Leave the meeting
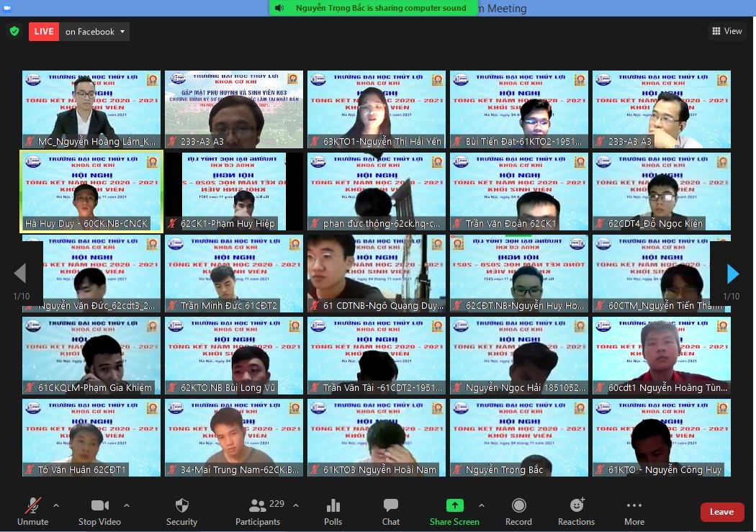 [x=721, y=512]
